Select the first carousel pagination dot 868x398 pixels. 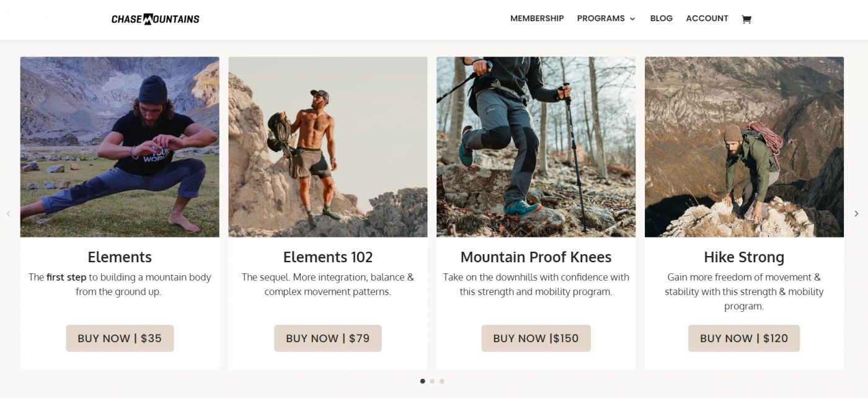423,381
